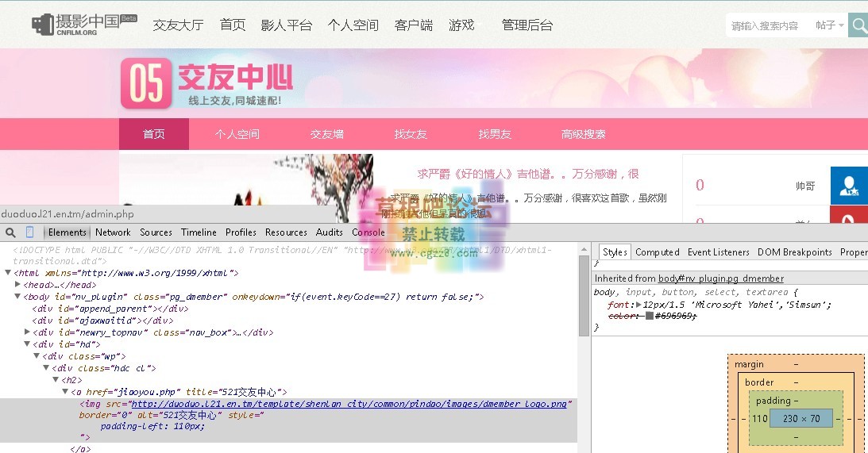Open 客户端 in top navigation

(x=414, y=25)
